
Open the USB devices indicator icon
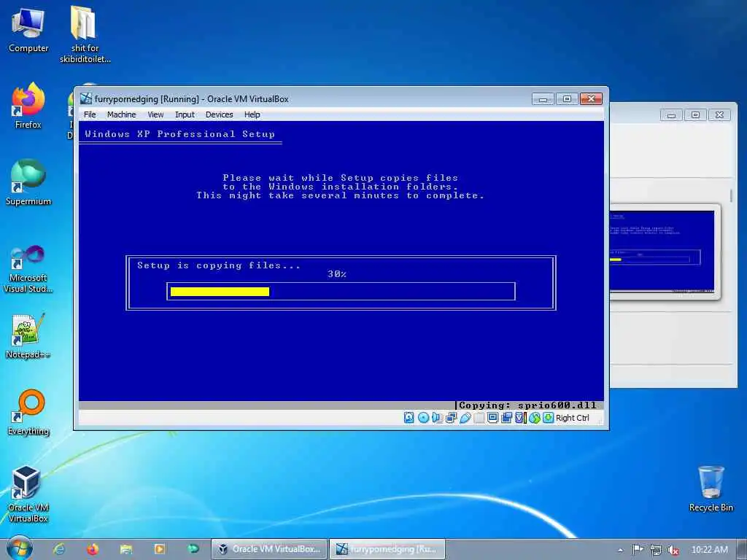pyautogui.click(x=465, y=418)
